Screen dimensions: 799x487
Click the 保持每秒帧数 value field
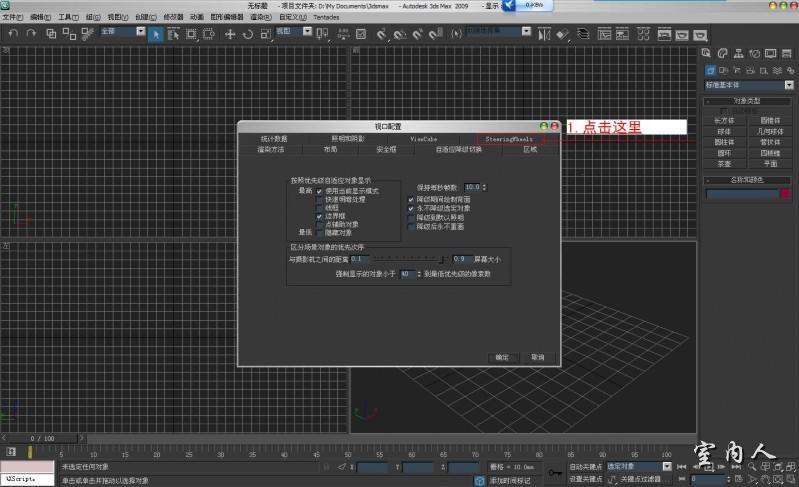[471, 187]
